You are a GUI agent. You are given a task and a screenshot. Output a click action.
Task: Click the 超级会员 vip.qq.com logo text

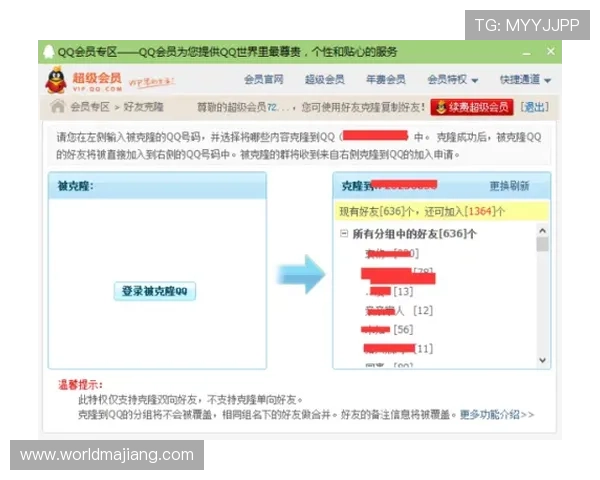97,82
